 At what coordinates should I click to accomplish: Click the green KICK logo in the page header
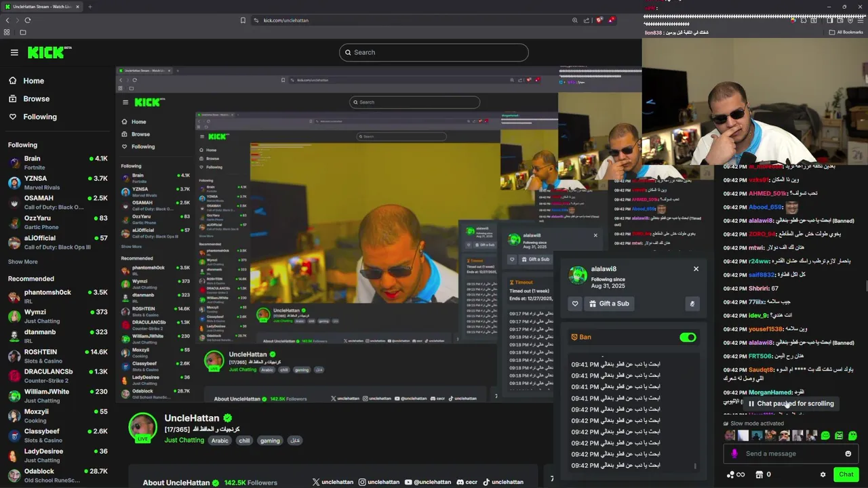coord(49,52)
